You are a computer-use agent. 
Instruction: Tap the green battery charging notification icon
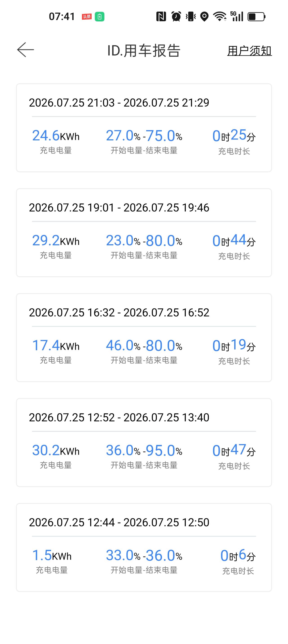pyautogui.click(x=100, y=17)
